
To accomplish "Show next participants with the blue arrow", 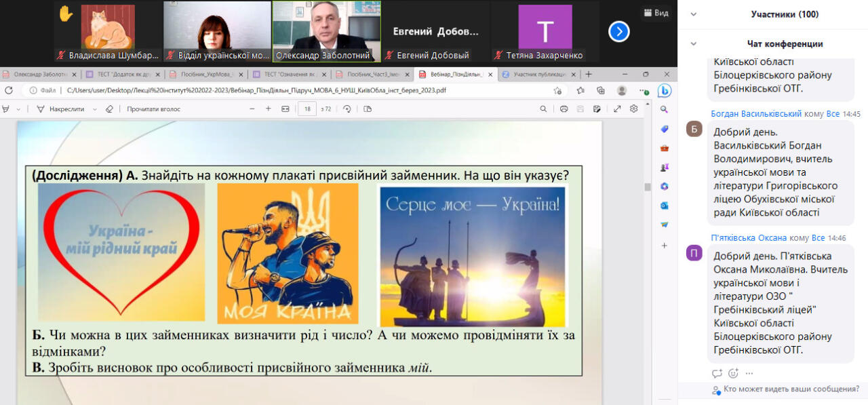I will [x=618, y=32].
